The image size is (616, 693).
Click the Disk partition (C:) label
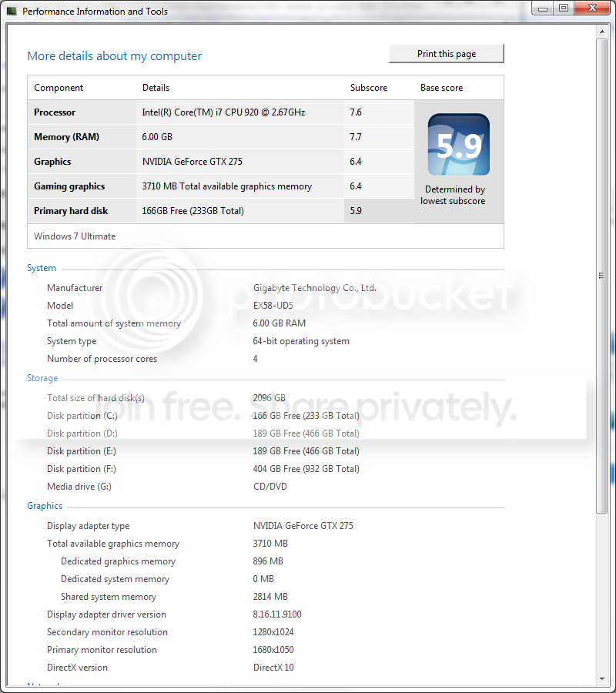82,416
